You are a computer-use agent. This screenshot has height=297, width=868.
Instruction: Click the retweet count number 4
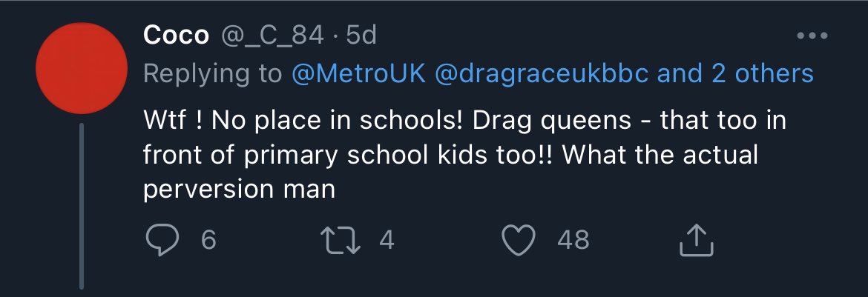click(387, 239)
